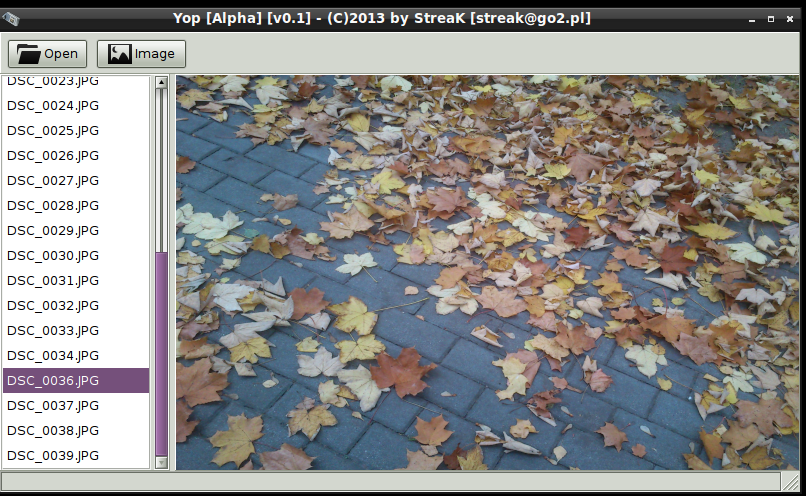Select DSC_0026.JPG in the file list

pyautogui.click(x=76, y=155)
